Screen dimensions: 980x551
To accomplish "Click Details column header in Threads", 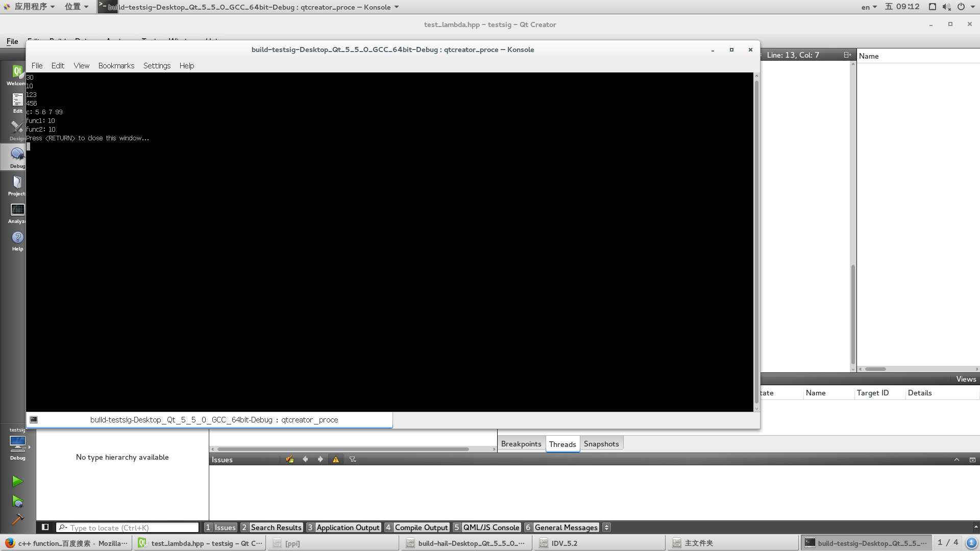I will tap(920, 393).
